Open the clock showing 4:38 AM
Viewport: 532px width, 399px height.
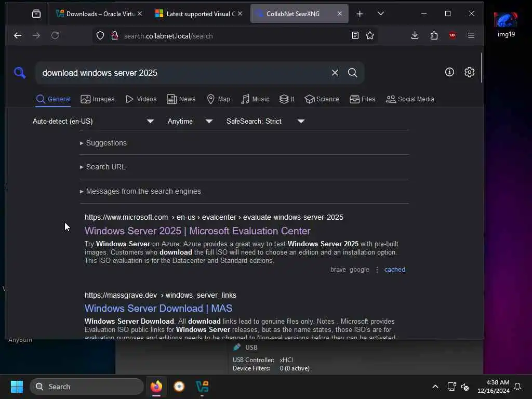494,387
